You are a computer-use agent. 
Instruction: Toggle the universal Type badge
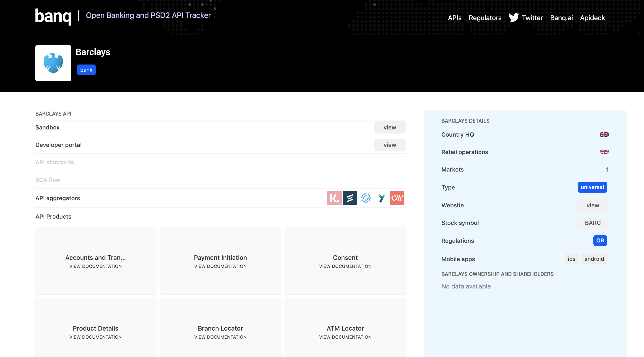pos(592,187)
